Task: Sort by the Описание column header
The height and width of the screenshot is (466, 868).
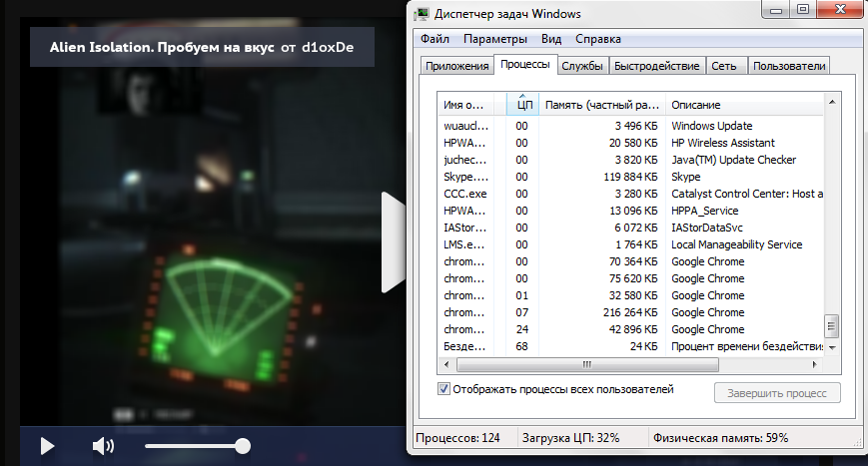Action: (744, 105)
